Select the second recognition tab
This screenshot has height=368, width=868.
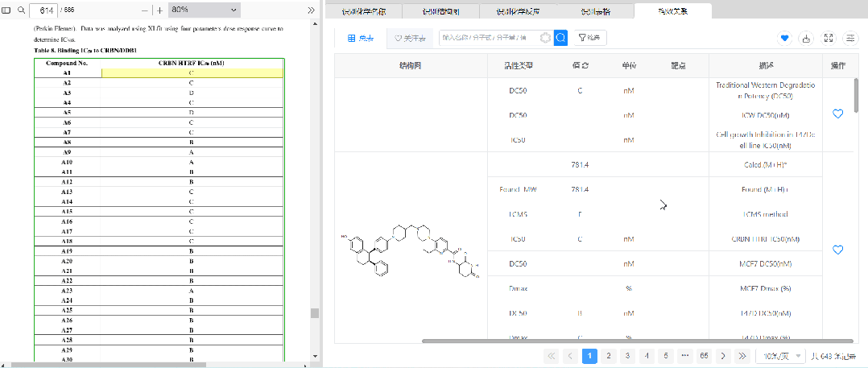(x=440, y=11)
